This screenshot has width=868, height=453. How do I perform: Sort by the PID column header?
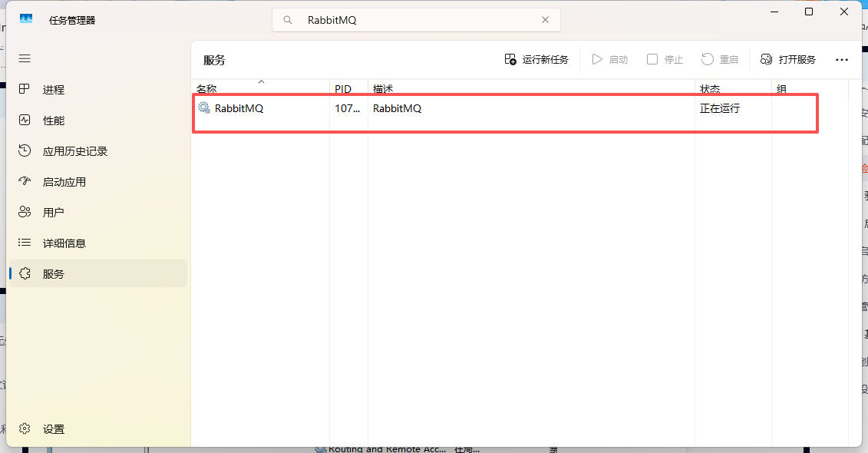(348, 88)
